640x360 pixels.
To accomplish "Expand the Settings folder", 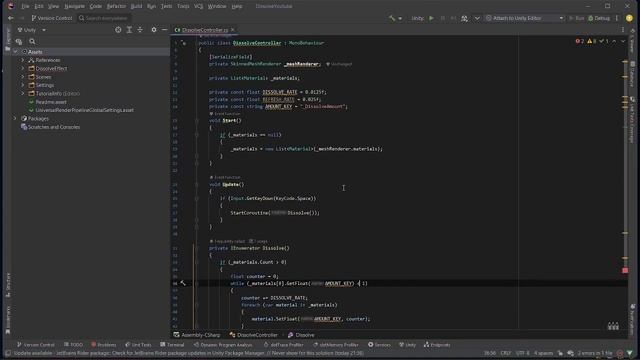I will coord(23,85).
